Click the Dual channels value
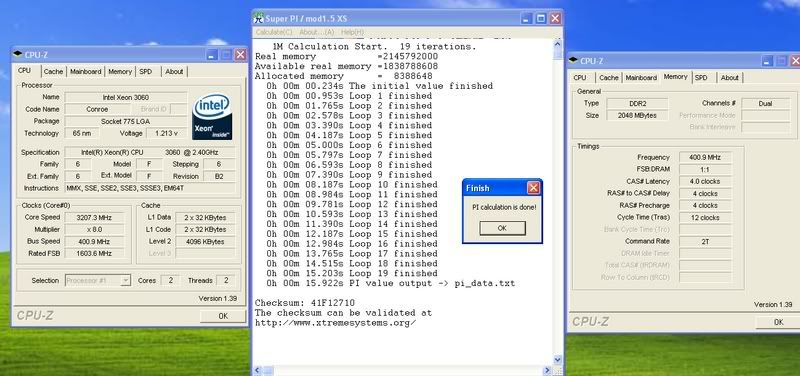The image size is (800, 376). point(765,103)
